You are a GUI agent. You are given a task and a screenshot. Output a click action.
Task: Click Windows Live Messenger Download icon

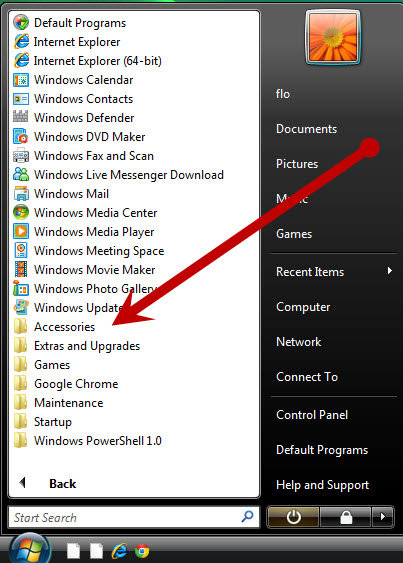[21, 175]
